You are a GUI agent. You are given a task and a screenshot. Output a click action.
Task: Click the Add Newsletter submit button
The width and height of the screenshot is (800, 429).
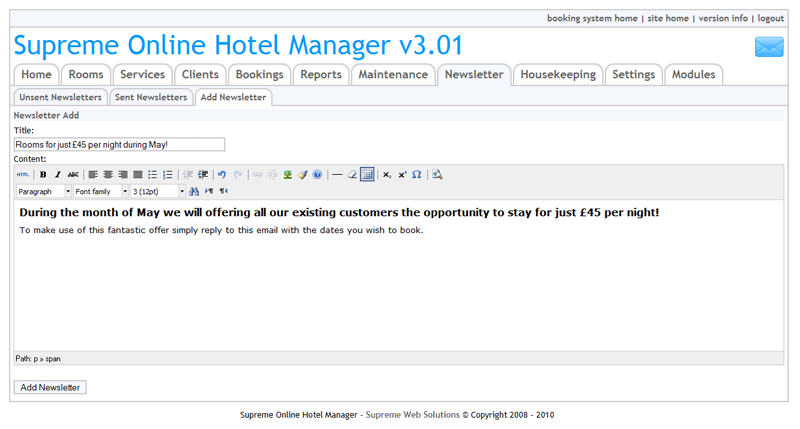[50, 387]
